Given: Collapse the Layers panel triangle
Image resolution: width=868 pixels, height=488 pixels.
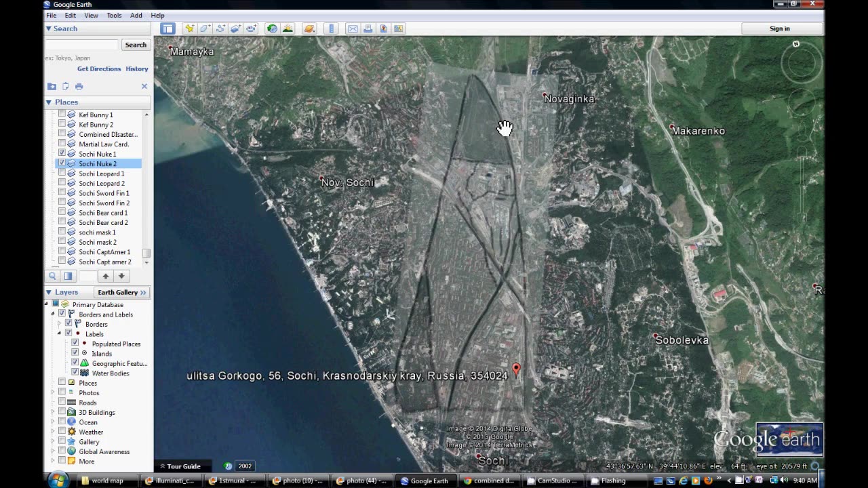Looking at the screenshot, I should [49, 292].
